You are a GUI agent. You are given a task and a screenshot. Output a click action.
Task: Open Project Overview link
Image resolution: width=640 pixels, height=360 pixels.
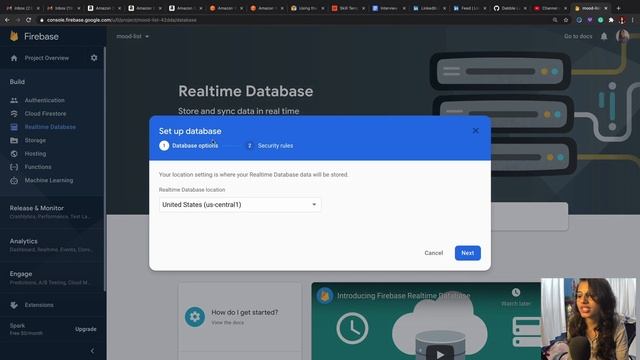pos(47,58)
